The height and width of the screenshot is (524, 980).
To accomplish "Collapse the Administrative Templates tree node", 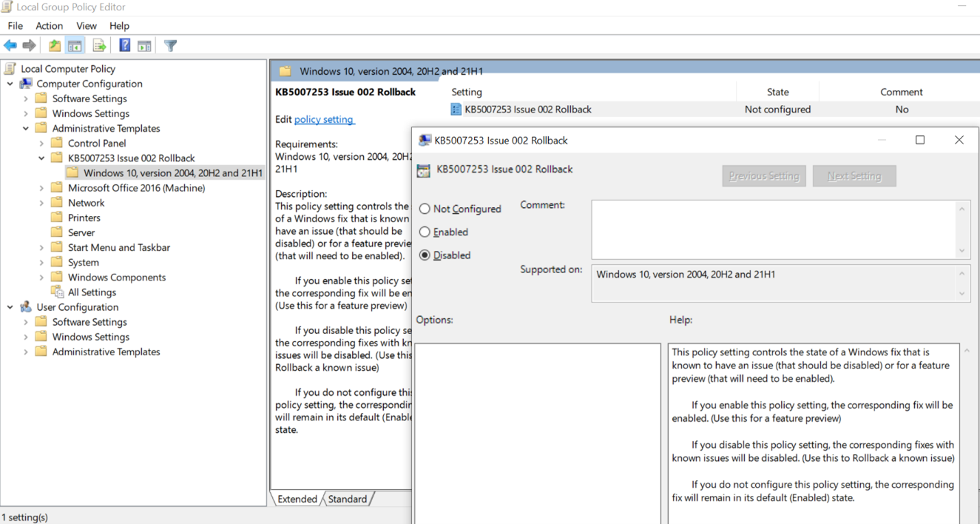I will [x=25, y=128].
